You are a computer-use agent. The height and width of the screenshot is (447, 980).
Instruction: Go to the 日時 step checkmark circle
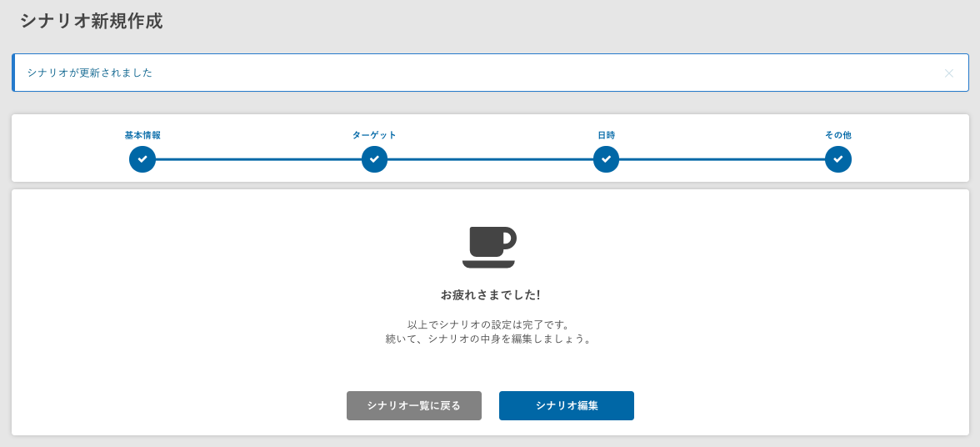click(606, 159)
